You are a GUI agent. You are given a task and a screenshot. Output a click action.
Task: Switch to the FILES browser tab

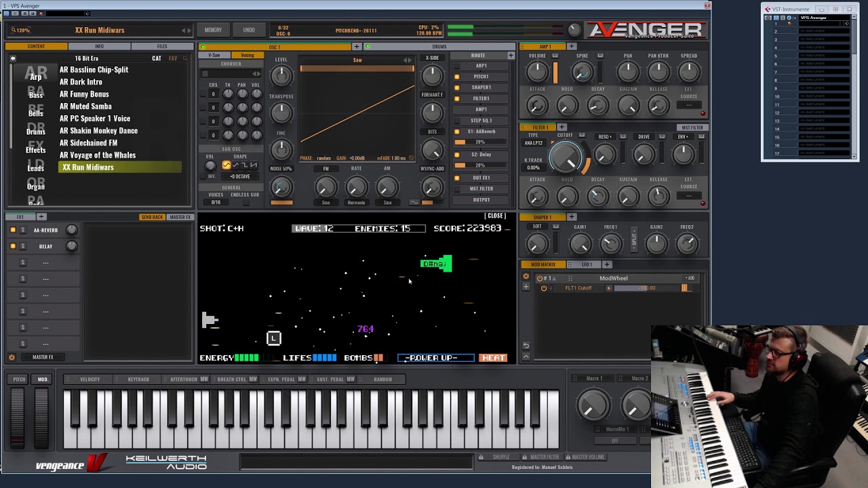162,46
